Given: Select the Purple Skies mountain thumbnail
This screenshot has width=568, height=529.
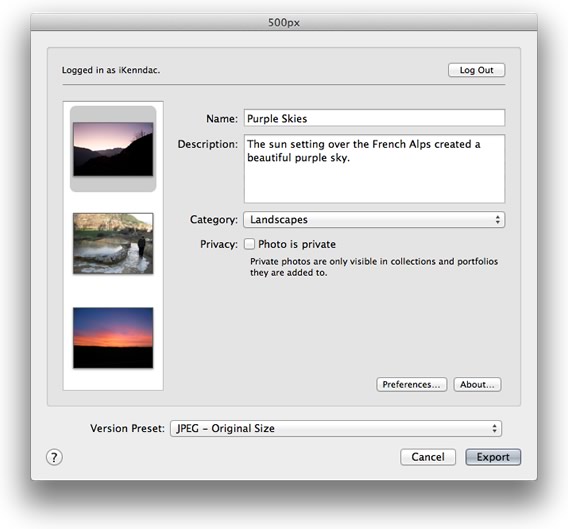Looking at the screenshot, I should click(x=113, y=149).
